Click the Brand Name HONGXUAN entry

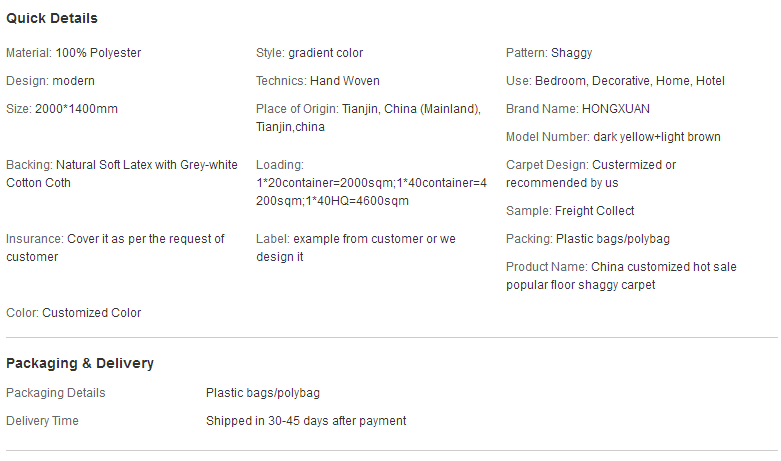click(578, 109)
